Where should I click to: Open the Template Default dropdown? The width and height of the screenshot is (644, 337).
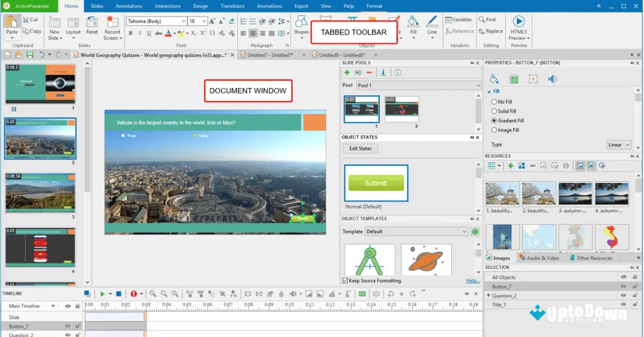[x=465, y=231]
